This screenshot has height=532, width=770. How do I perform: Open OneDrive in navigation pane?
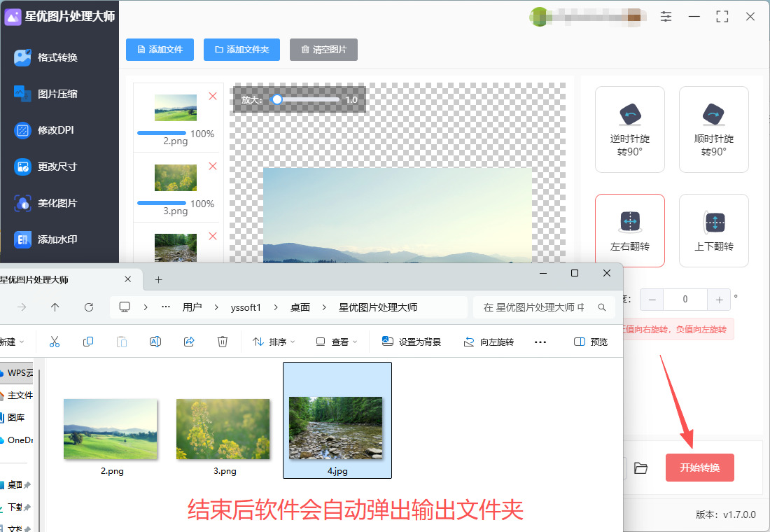tap(17, 440)
